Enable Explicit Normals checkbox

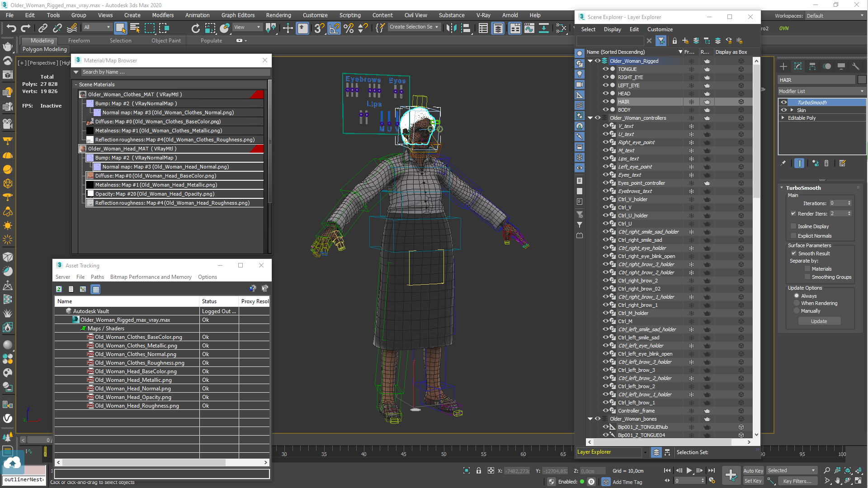pos(793,236)
